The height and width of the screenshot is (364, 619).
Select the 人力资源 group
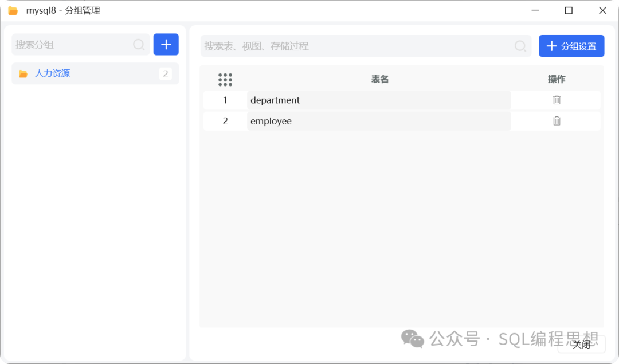click(53, 73)
